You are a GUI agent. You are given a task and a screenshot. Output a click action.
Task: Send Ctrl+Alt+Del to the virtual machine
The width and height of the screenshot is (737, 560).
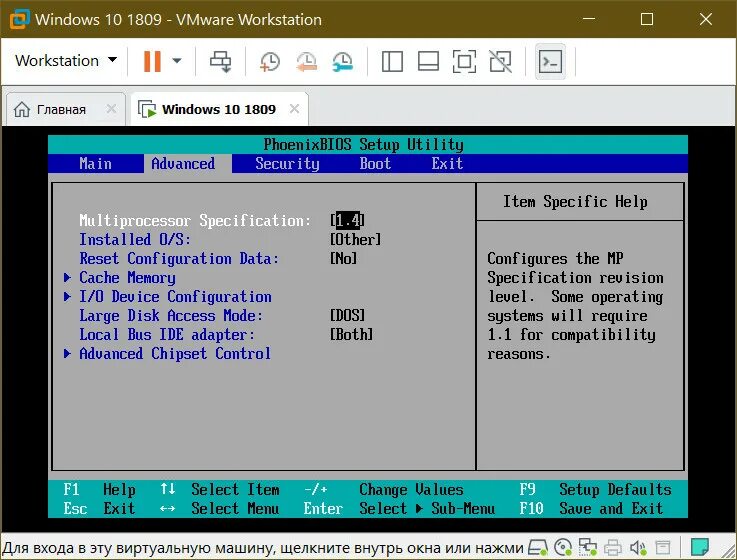220,62
